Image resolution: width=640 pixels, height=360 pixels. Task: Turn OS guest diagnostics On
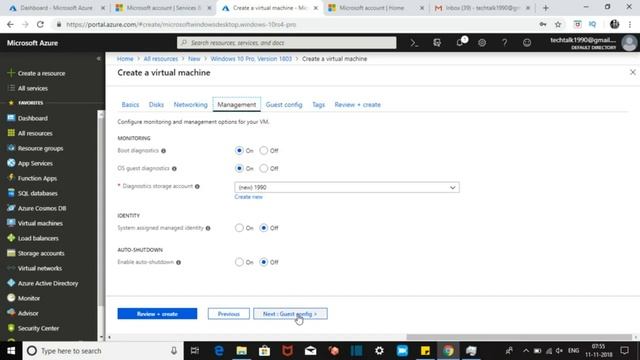[x=239, y=168]
